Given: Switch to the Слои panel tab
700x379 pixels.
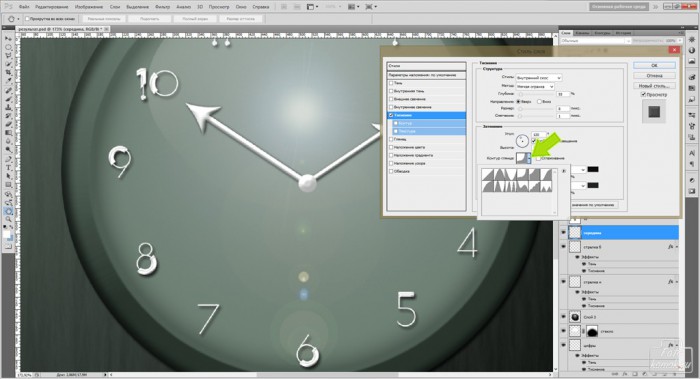Looking at the screenshot, I should click(x=566, y=33).
